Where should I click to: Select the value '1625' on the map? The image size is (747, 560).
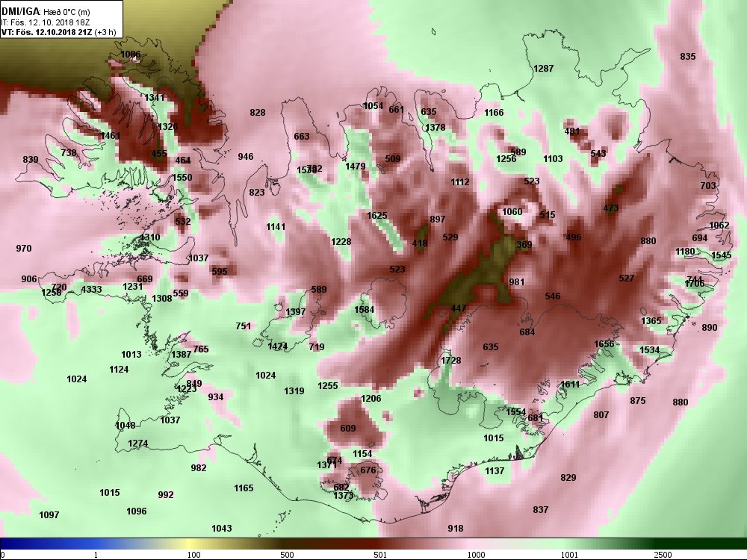376,216
